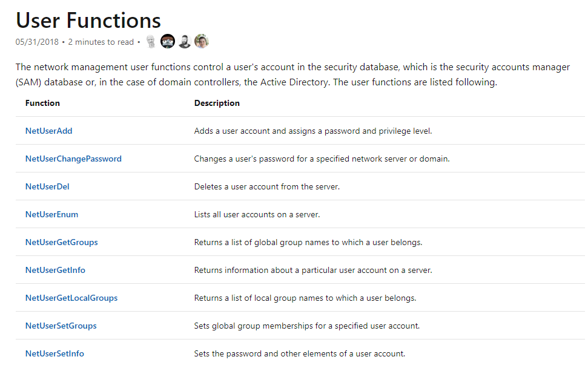The image size is (588, 374).
Task: Navigate to the NetUserGetLocalGroups link
Action: coord(71,298)
